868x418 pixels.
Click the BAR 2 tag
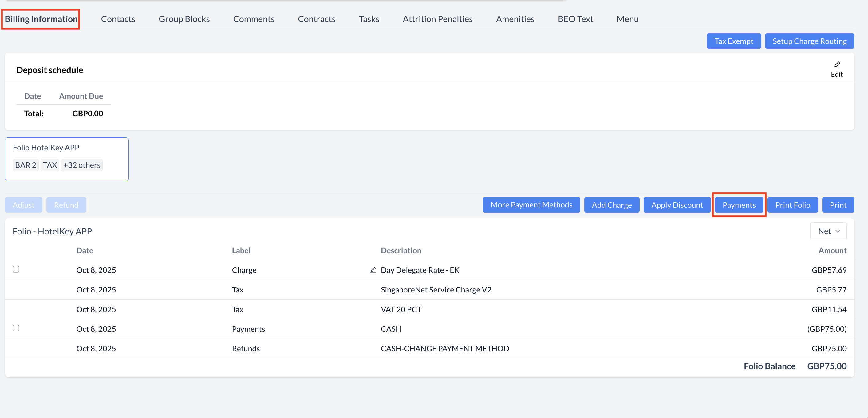pyautogui.click(x=26, y=165)
